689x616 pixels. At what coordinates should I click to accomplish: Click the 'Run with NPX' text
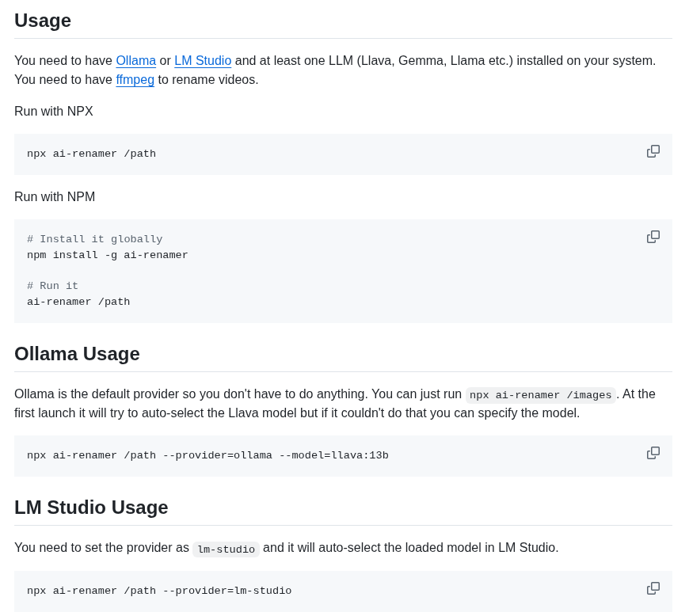coord(54,111)
